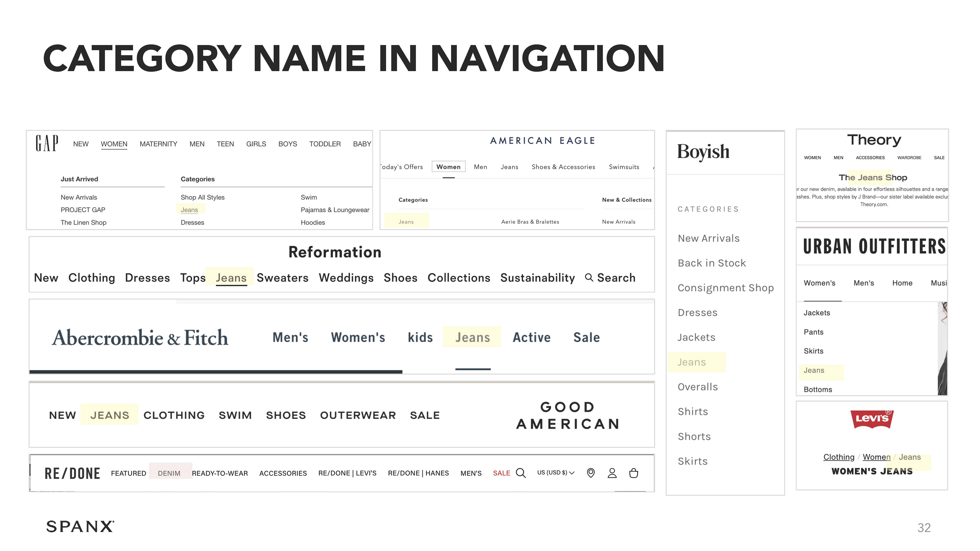Click Today's Offers in American Eagle nav

402,167
